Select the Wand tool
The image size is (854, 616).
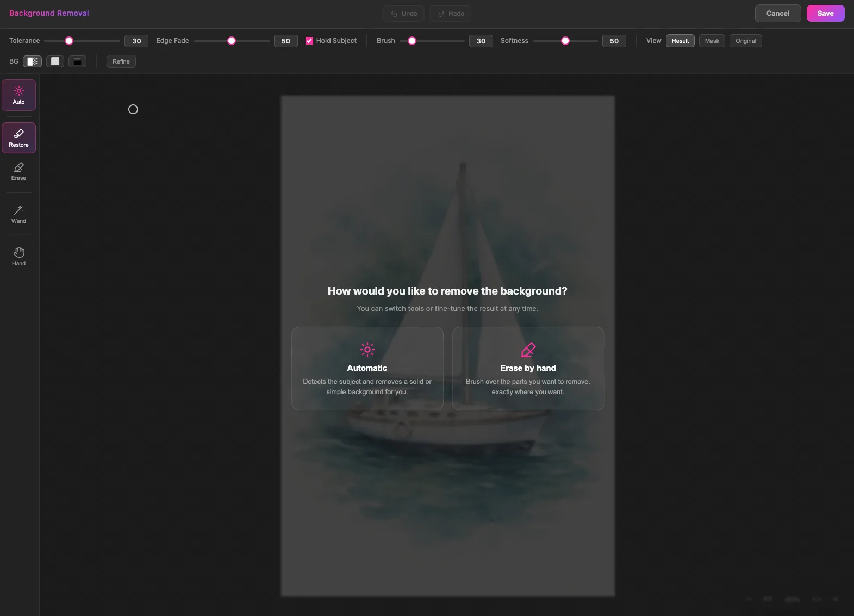18,214
